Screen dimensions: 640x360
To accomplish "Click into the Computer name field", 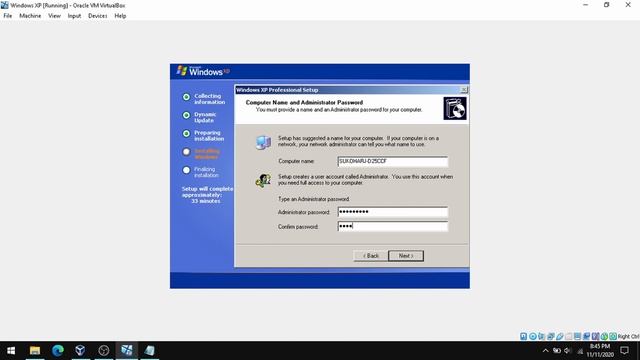I will coord(393,162).
